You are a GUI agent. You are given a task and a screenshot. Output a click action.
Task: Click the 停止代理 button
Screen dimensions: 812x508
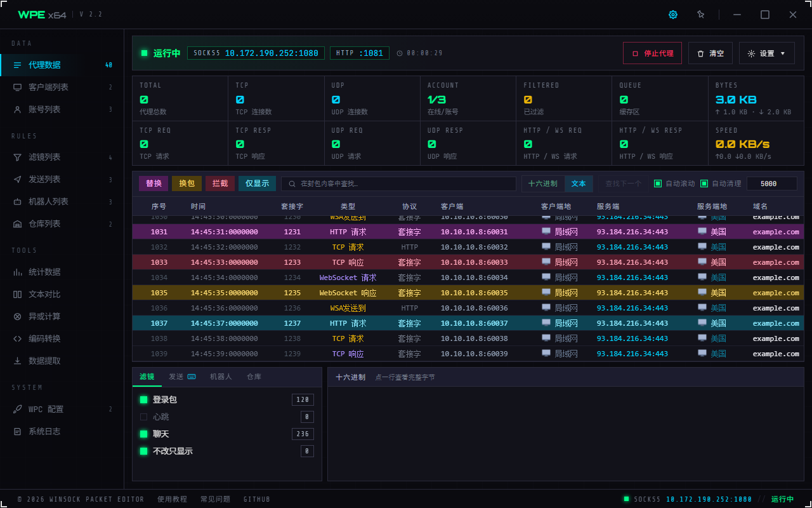[652, 53]
